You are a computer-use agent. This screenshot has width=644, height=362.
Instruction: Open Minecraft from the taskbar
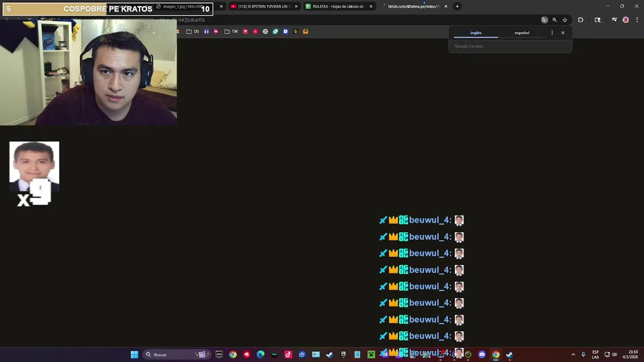[371, 354]
